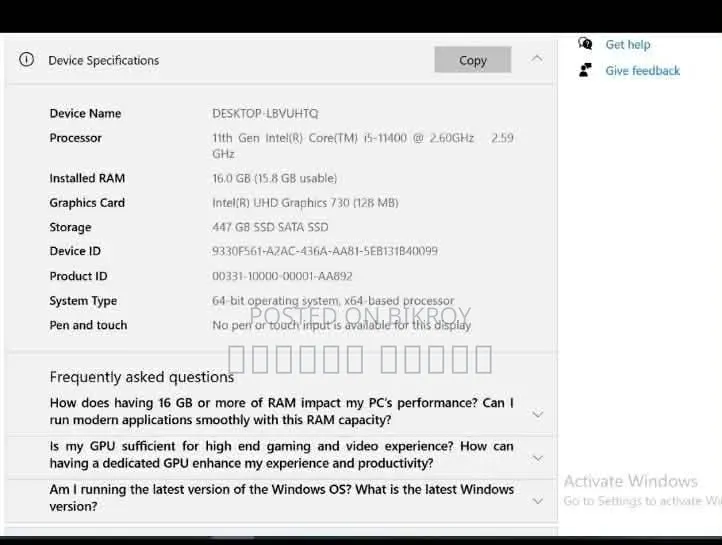This screenshot has height=545, width=722.
Task: Select the Device ID value starting 9330F561
Action: 325,251
